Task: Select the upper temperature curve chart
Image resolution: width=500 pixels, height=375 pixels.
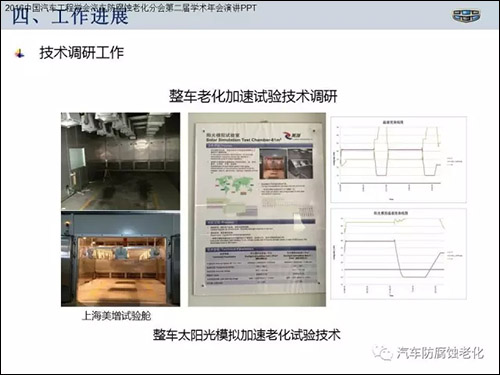Action: pyautogui.click(x=398, y=159)
